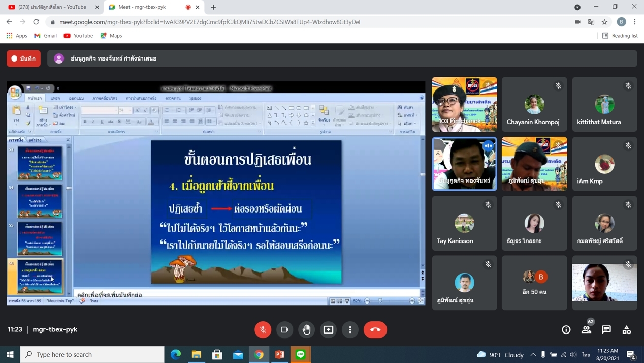This screenshot has width=644, height=363.
Task: Raise your hand in the meeting
Action: [307, 329]
